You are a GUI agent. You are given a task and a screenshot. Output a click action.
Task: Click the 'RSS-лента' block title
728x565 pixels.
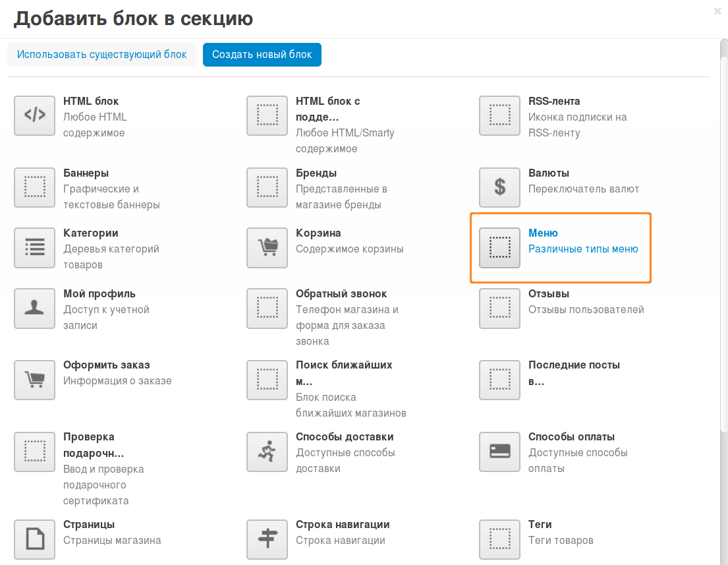point(553,102)
